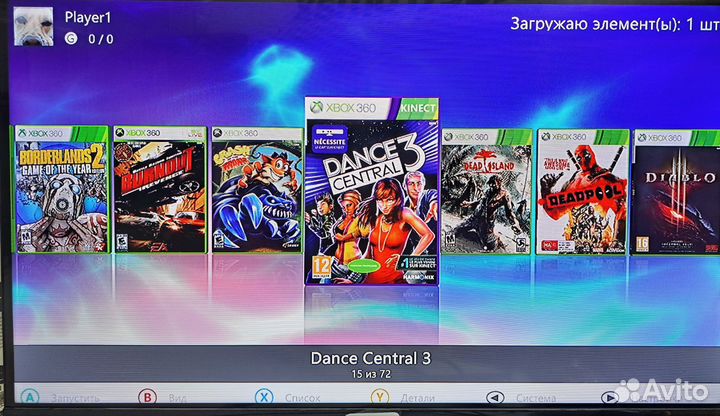Click the KINECT badge on Dance Central cover

[417, 108]
